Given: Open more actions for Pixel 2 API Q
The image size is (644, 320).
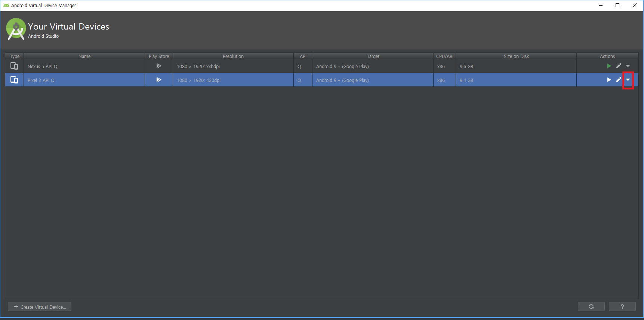Looking at the screenshot, I should [x=628, y=80].
